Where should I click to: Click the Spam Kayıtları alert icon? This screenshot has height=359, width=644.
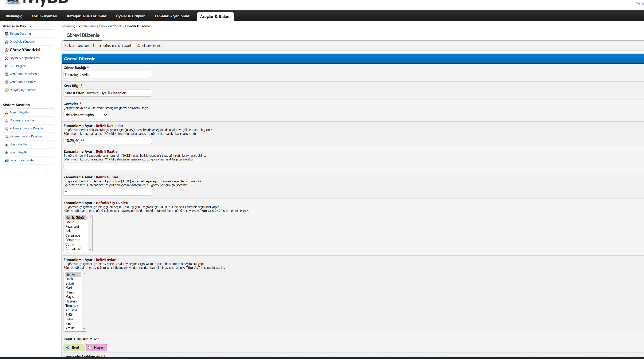pyautogui.click(x=6, y=153)
